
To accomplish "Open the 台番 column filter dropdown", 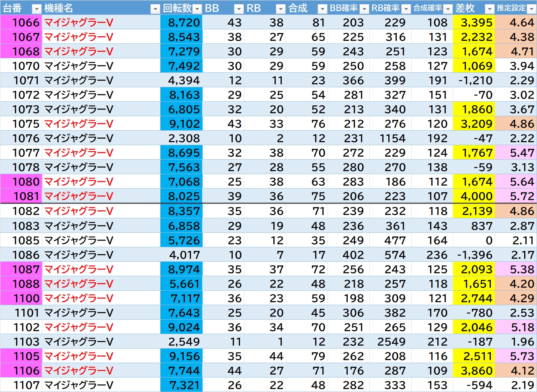I will click(36, 9).
